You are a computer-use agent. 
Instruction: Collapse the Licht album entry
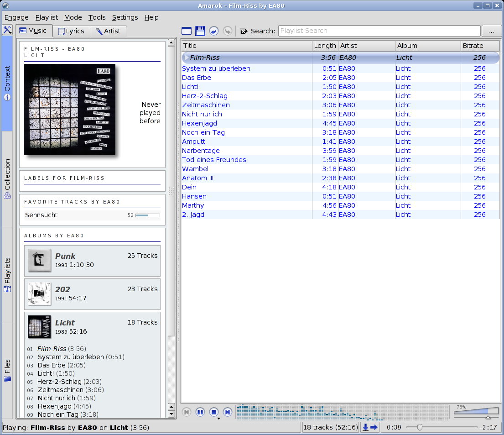pos(92,327)
